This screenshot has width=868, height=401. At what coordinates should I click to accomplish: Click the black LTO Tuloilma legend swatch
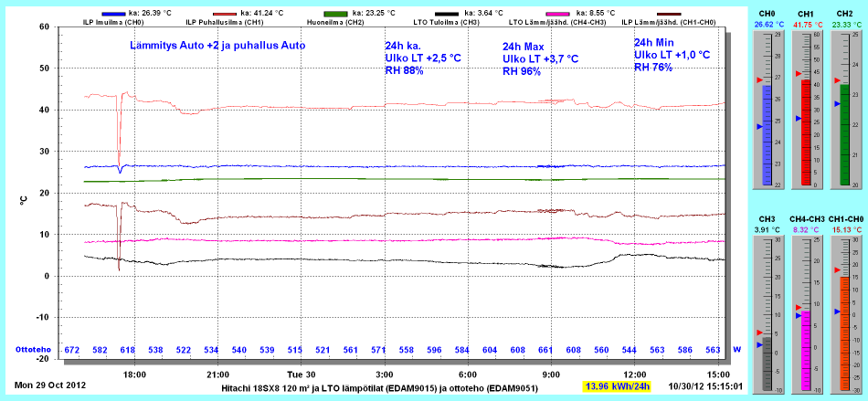pyautogui.click(x=445, y=14)
